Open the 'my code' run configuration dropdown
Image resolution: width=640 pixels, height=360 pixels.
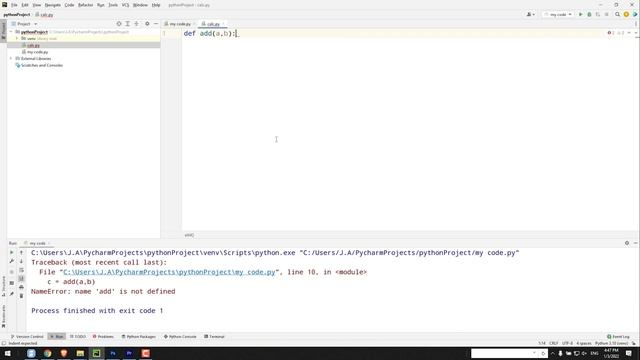[x=558, y=14]
